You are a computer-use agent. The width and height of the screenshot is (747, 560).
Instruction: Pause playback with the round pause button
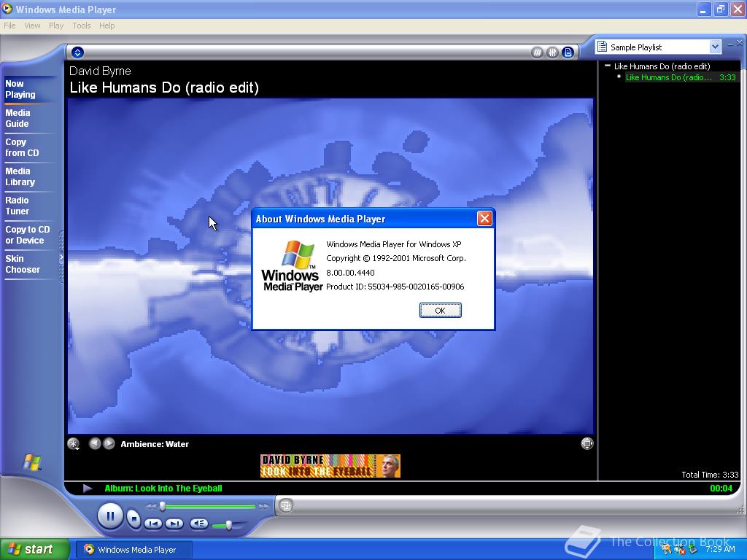tap(110, 516)
